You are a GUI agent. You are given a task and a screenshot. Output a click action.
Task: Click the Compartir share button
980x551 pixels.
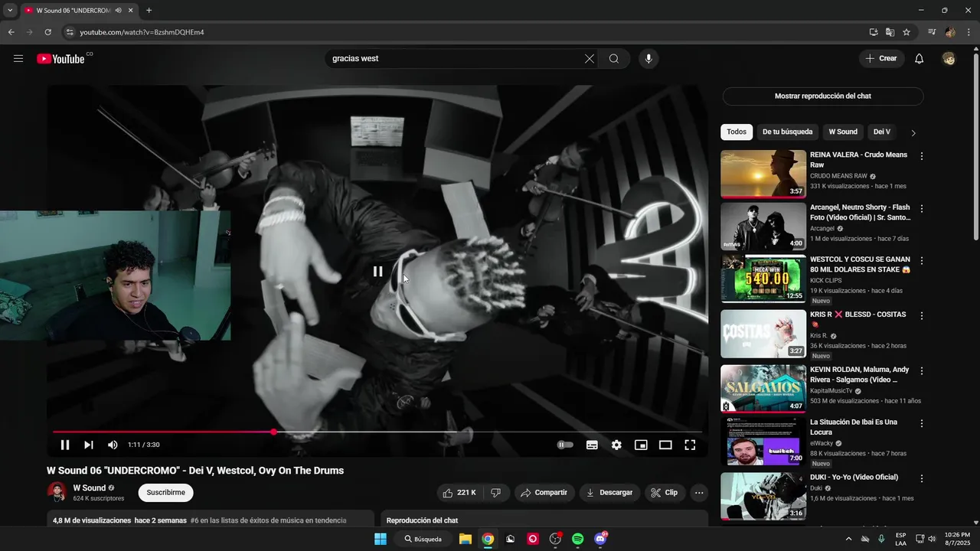point(544,493)
